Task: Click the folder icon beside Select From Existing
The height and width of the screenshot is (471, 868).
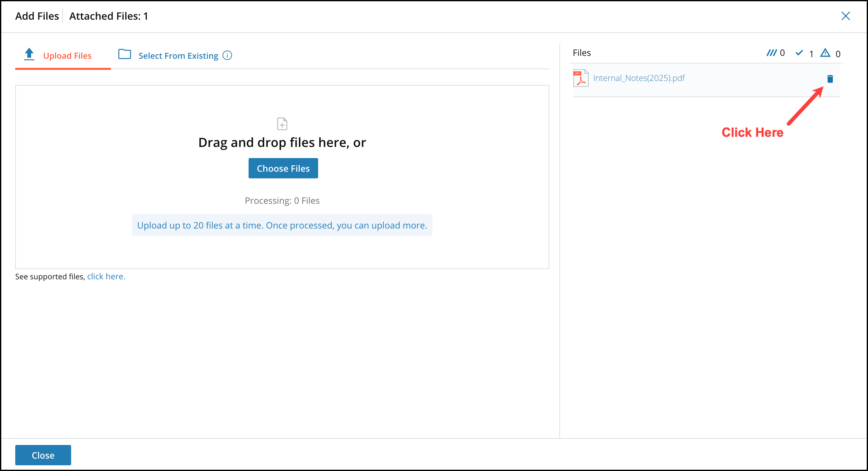Action: coord(124,54)
